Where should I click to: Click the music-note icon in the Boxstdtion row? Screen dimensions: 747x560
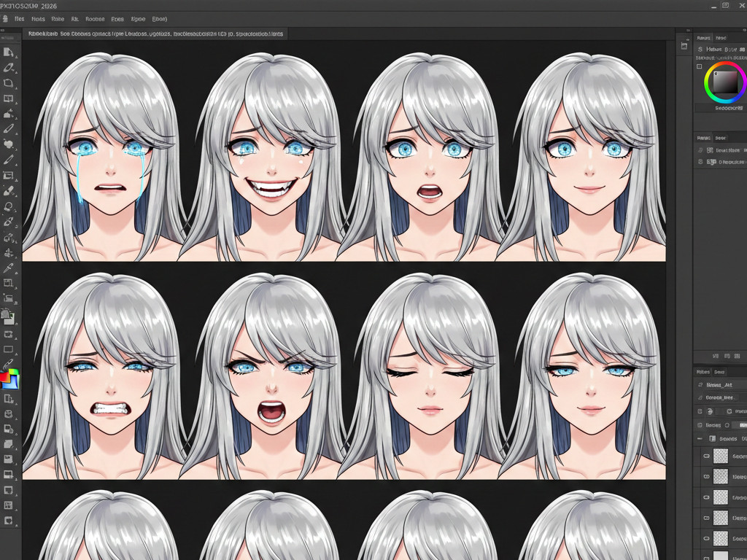point(700,150)
